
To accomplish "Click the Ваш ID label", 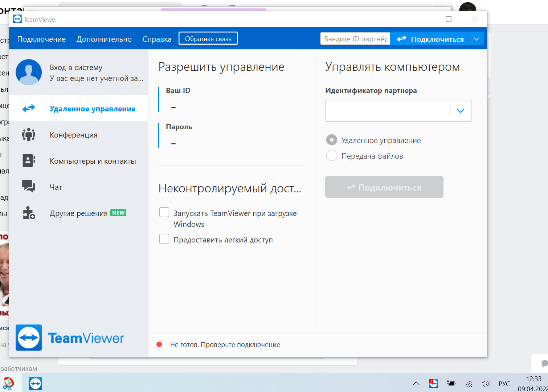I will (x=178, y=90).
